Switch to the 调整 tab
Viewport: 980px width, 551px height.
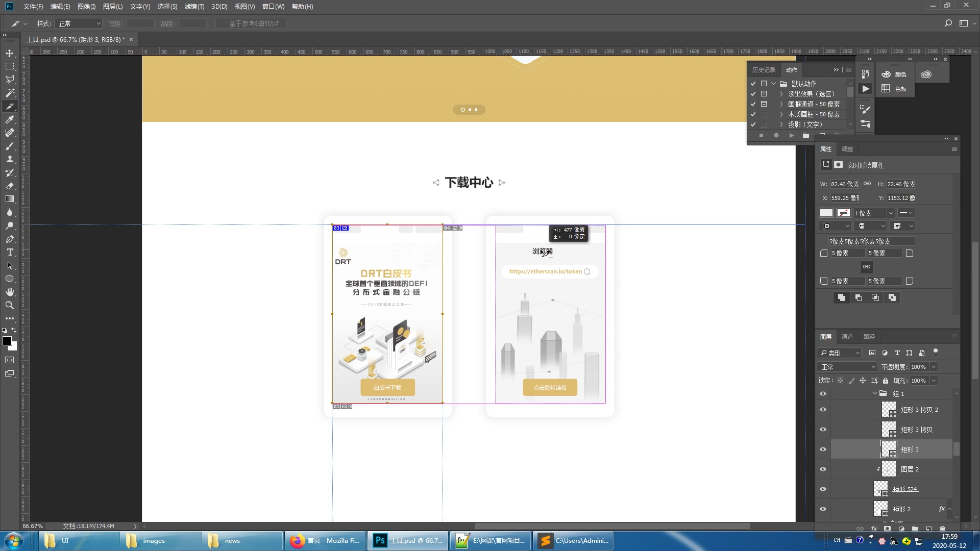[x=847, y=149]
